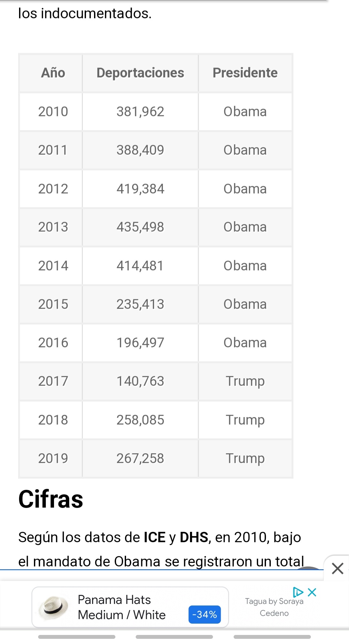Tap the Cifras section heading

click(51, 499)
